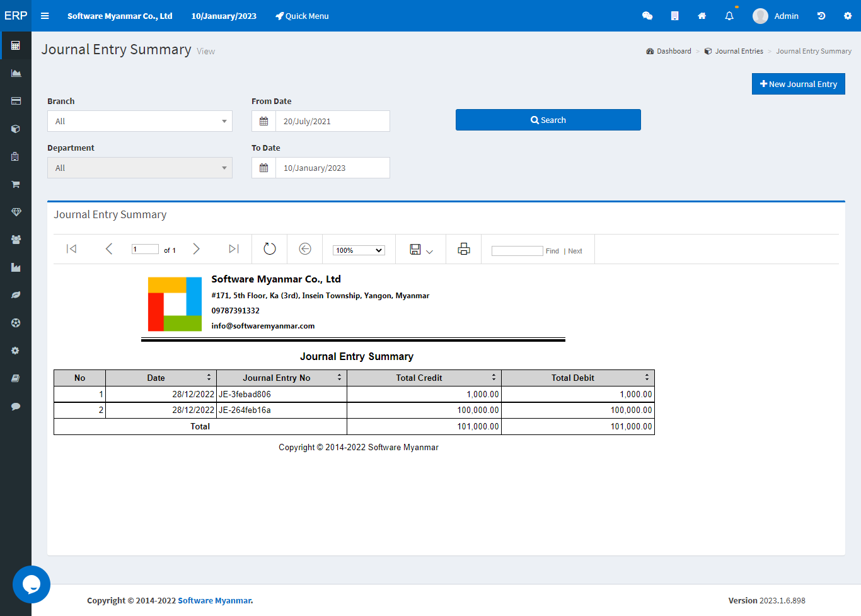The height and width of the screenshot is (616, 861).
Task: Open the users group sidebar module
Action: point(16,240)
